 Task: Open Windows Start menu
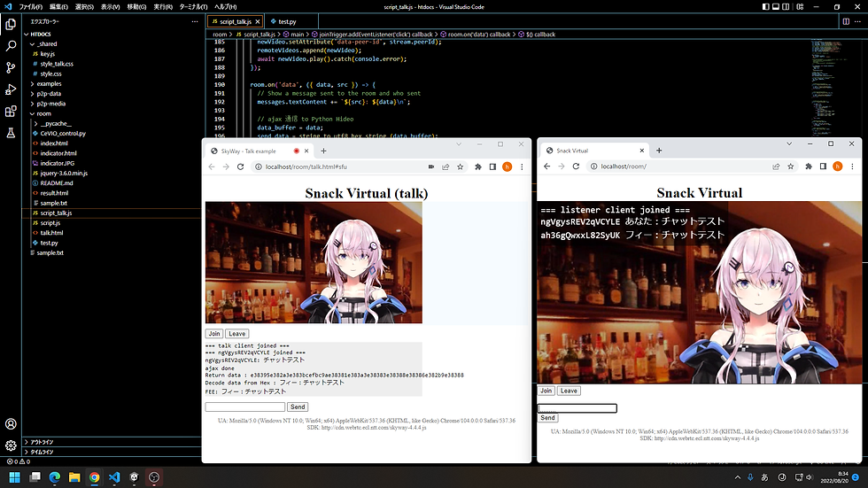(14, 477)
